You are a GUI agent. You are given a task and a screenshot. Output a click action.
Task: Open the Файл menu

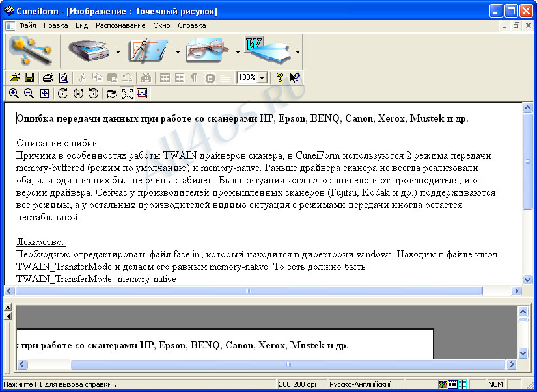(x=27, y=25)
